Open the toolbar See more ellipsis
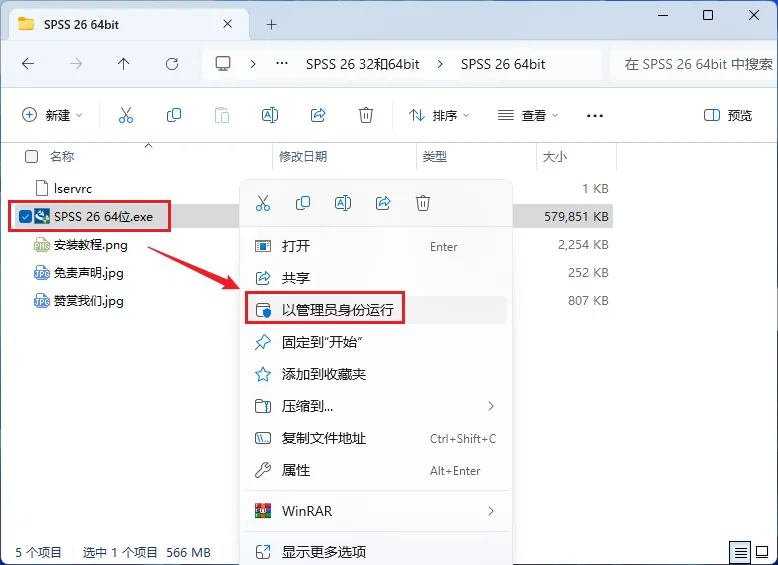This screenshot has height=565, width=778. pos(594,116)
